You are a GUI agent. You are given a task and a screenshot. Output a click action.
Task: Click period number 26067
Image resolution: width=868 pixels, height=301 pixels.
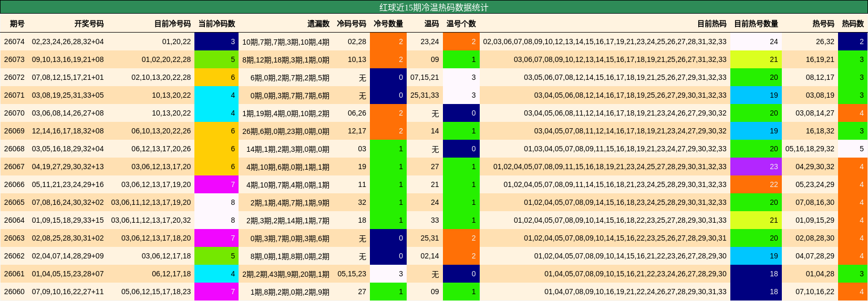(x=14, y=167)
